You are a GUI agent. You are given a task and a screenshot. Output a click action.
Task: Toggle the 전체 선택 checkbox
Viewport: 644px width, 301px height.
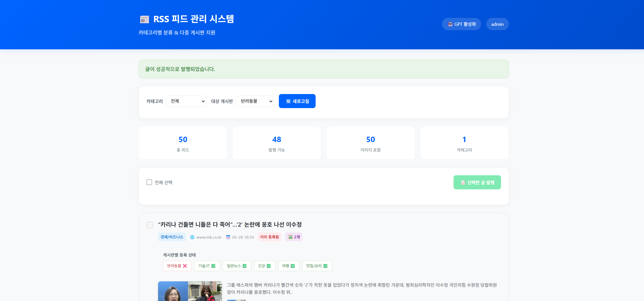tap(149, 182)
